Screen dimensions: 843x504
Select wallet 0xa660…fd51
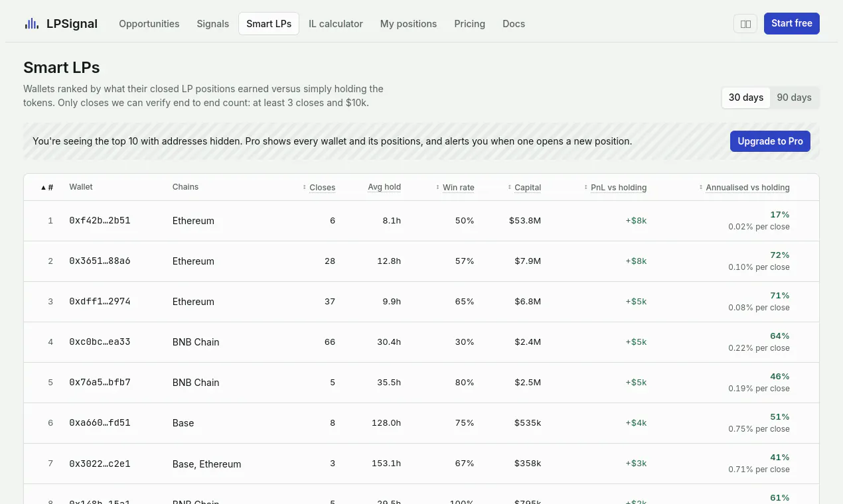(100, 423)
